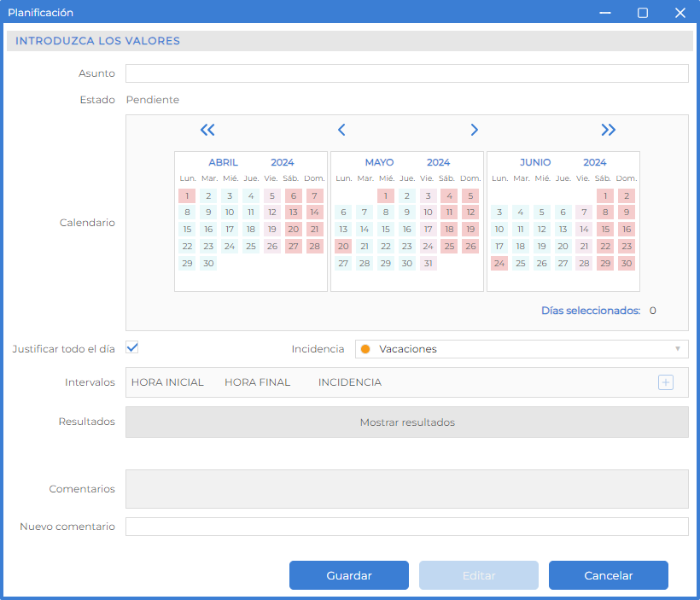Go back one year with double-left arrow
The width and height of the screenshot is (700, 600).
pyautogui.click(x=207, y=130)
